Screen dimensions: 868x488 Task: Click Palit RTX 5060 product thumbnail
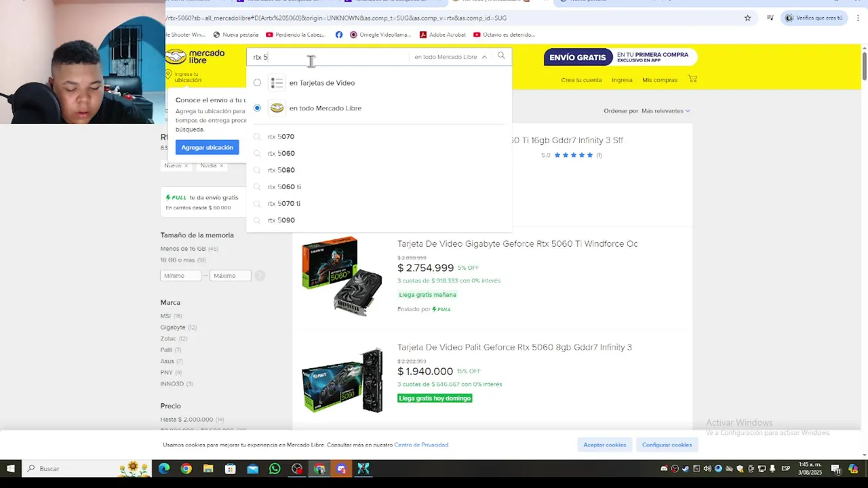tap(342, 380)
